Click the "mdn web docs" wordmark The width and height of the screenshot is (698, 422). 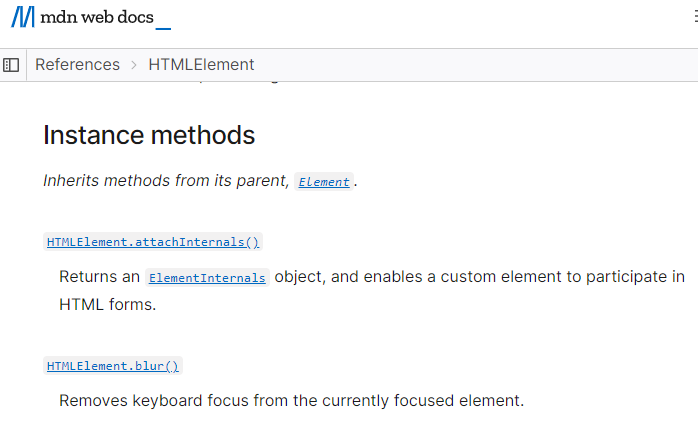point(97,17)
